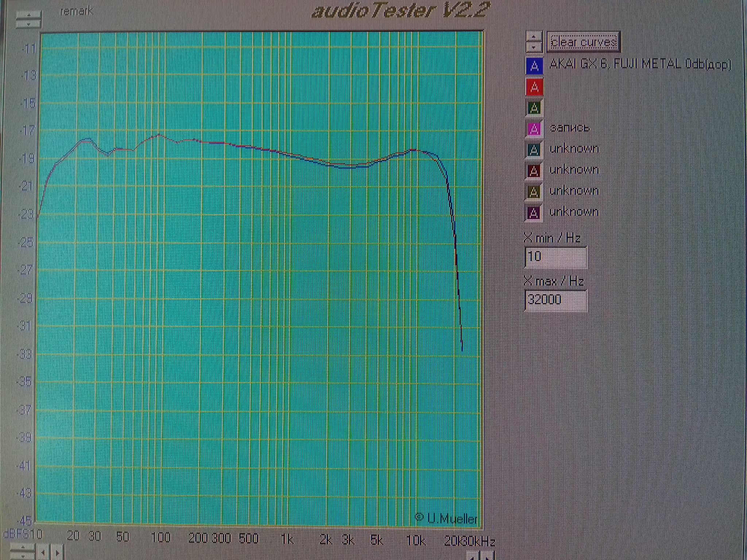Click the up arrow next to clear curves
Image resolution: width=747 pixels, height=560 pixels.
(x=534, y=37)
